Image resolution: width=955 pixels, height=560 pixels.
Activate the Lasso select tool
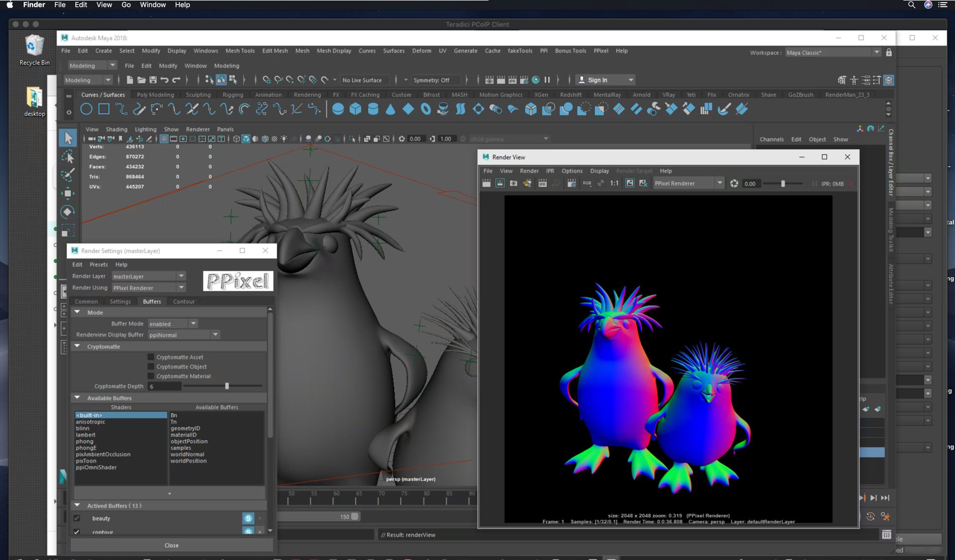click(x=68, y=157)
